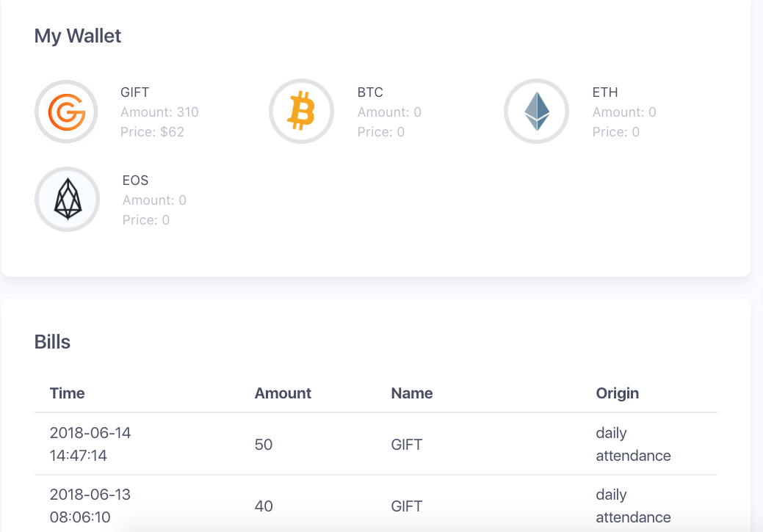Open the EOS coin icon
The width and height of the screenshot is (763, 532).
[67, 200]
